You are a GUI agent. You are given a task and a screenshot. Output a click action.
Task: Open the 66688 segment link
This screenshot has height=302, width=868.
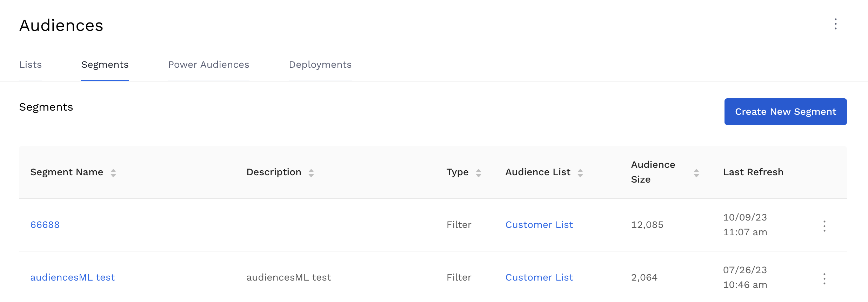pos(45,225)
